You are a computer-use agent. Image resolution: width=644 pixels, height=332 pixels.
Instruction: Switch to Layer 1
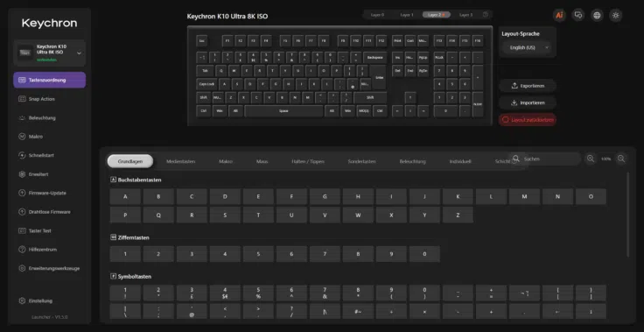407,15
